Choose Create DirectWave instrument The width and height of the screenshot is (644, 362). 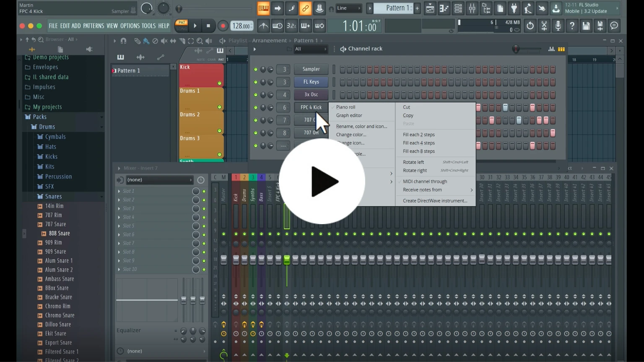(435, 201)
